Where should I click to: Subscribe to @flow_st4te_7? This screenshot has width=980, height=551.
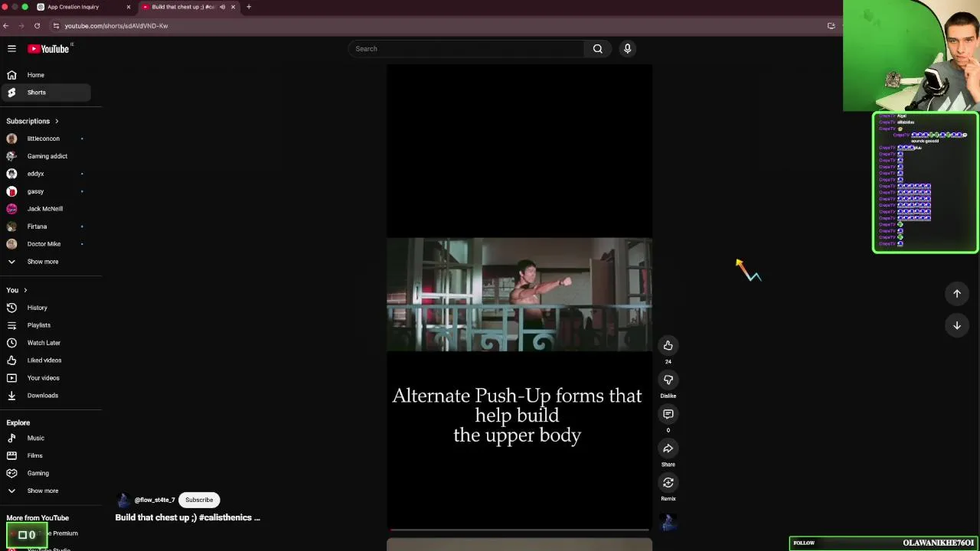click(199, 500)
